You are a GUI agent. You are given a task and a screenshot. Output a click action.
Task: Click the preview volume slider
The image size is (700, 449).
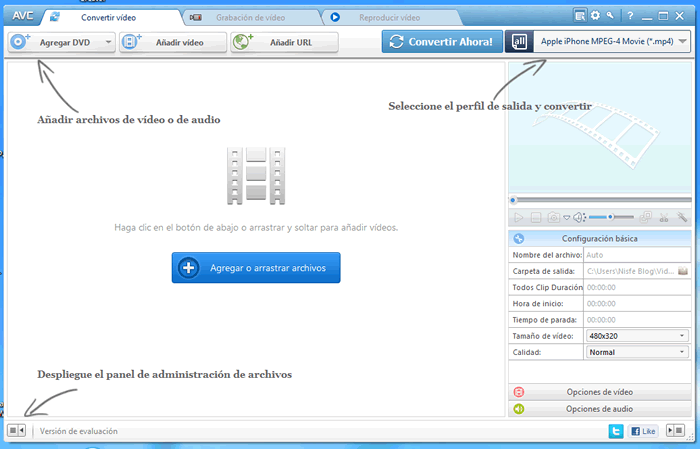click(610, 217)
